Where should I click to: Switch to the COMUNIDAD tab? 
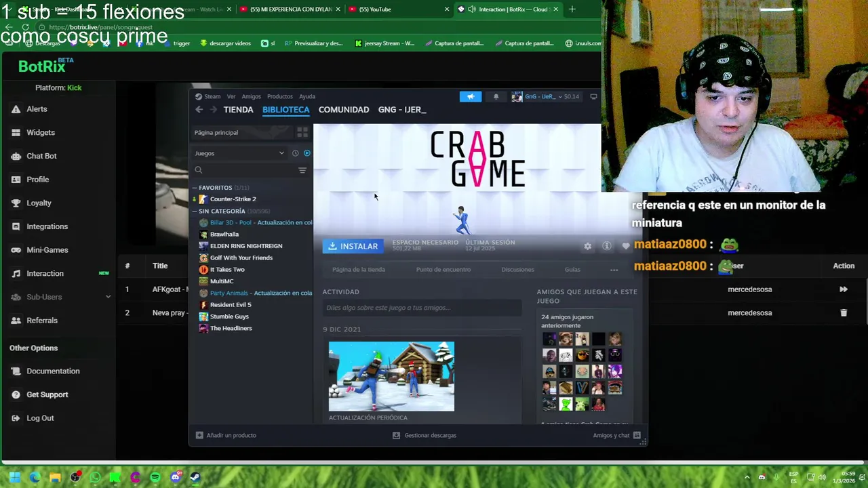[344, 109]
